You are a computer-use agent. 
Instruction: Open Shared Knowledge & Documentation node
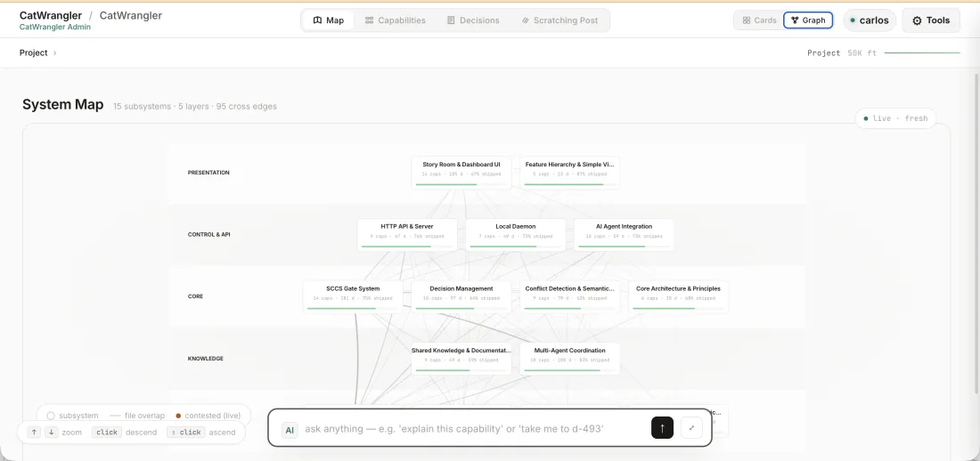coord(461,359)
